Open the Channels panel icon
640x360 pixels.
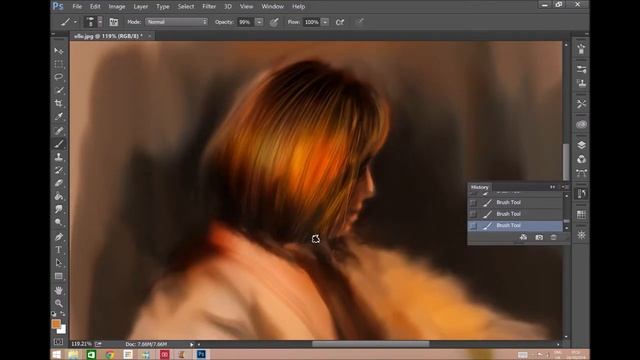point(581,159)
